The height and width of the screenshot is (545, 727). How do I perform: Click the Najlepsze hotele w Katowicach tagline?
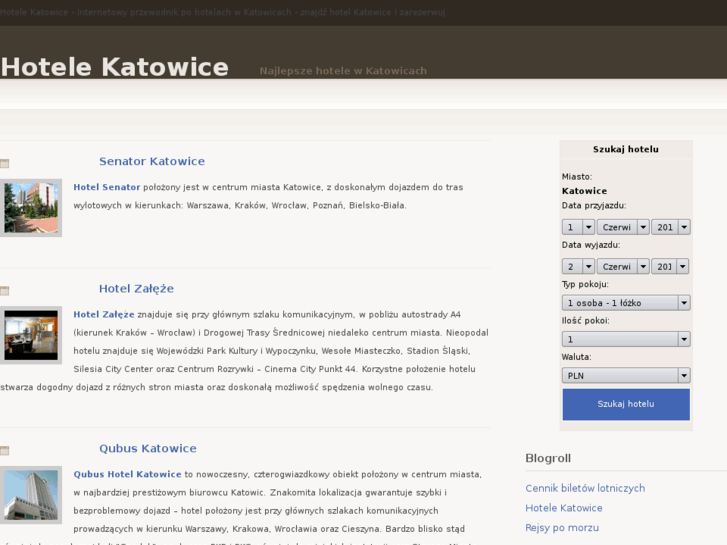click(x=343, y=71)
